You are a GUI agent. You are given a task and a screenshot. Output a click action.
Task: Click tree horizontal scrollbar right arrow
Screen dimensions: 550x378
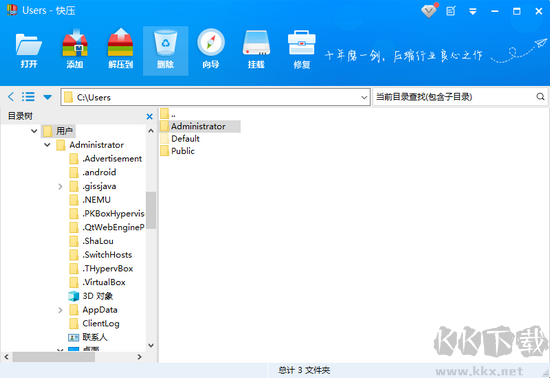[x=140, y=357]
